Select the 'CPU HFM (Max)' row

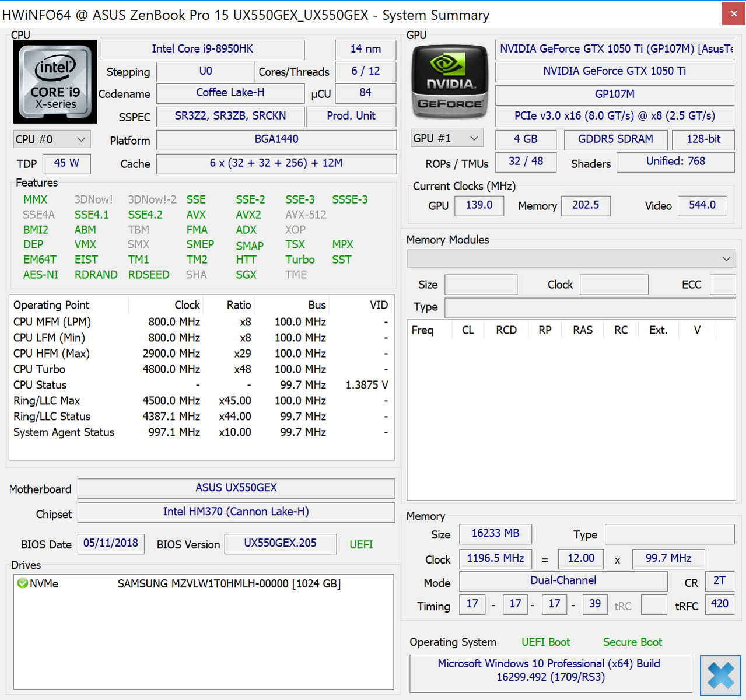[x=201, y=353]
